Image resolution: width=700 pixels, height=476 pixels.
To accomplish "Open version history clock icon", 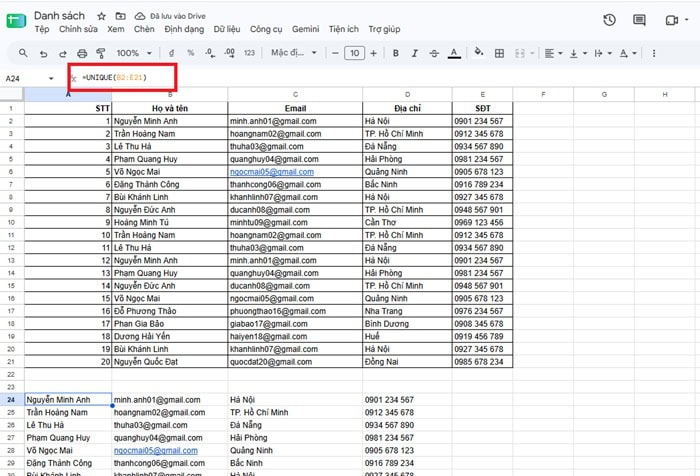I will (609, 20).
